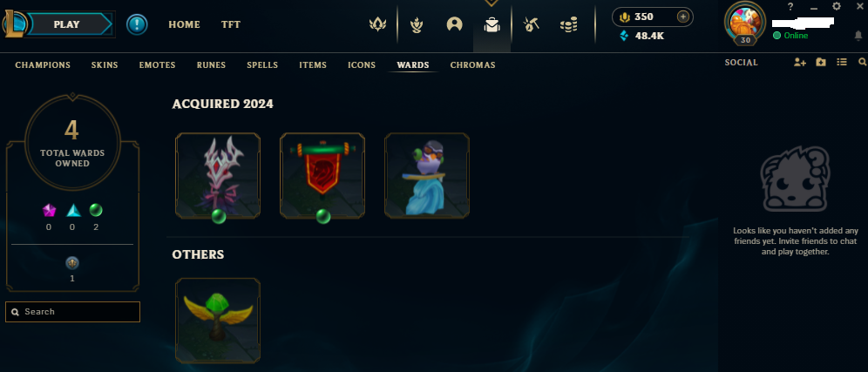Screen dimensions: 868x372
Task: Open the Loot hammer icon
Action: (531, 24)
